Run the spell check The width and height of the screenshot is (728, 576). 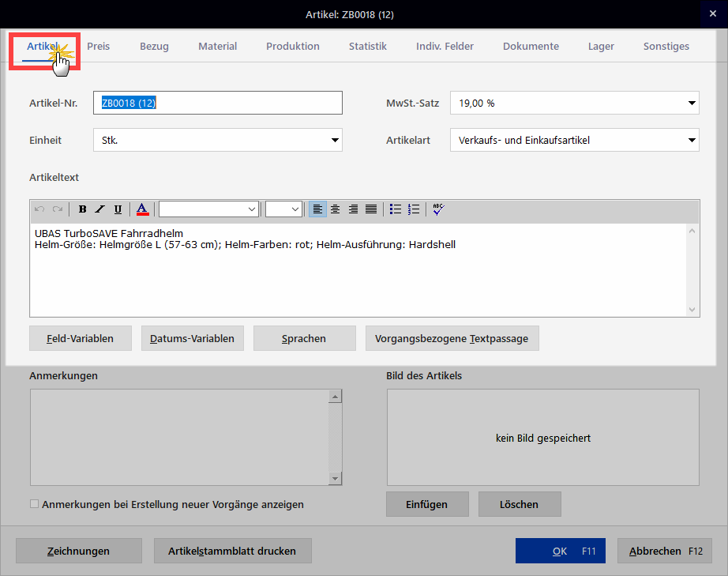(438, 209)
